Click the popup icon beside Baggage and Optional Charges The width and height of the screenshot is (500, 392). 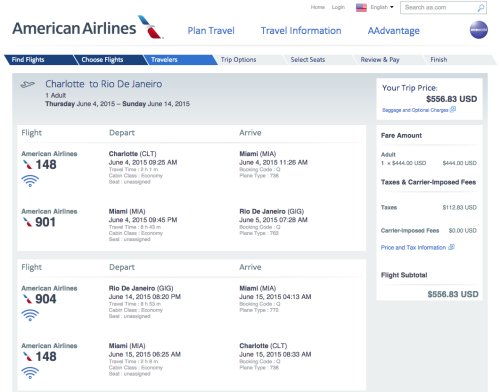click(453, 109)
